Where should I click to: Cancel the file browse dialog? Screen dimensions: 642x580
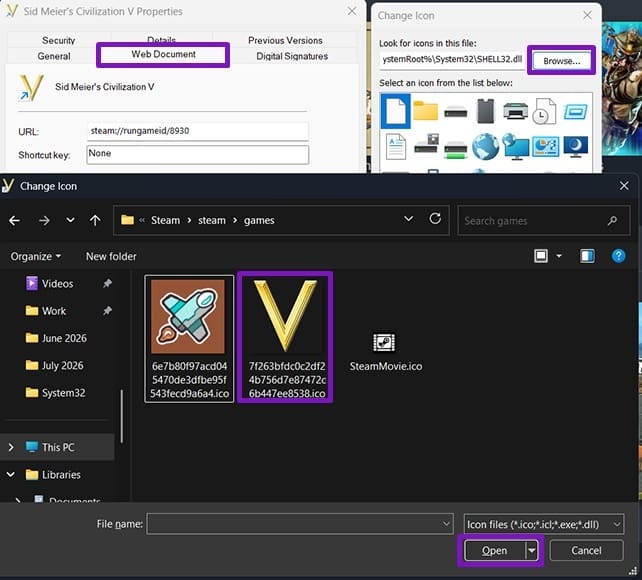click(586, 551)
